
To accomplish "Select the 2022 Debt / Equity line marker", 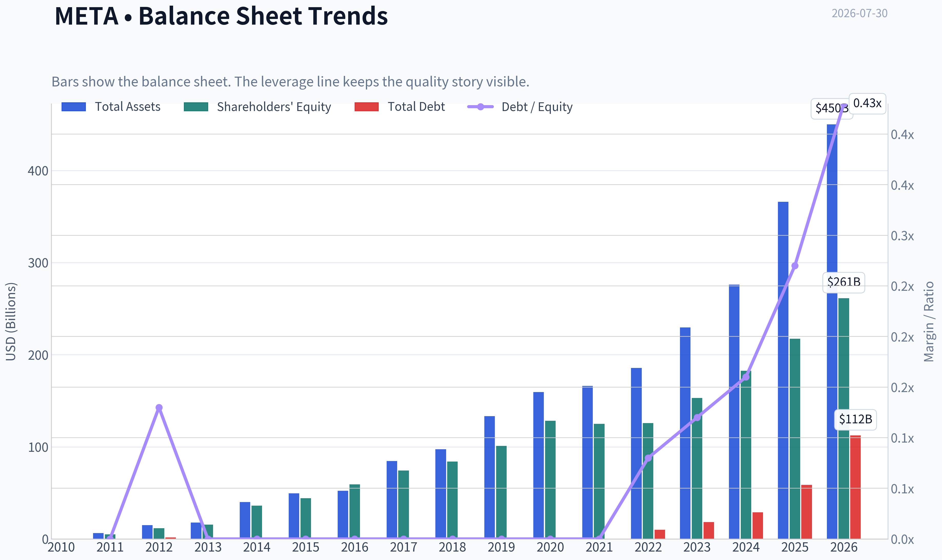I will (x=648, y=458).
